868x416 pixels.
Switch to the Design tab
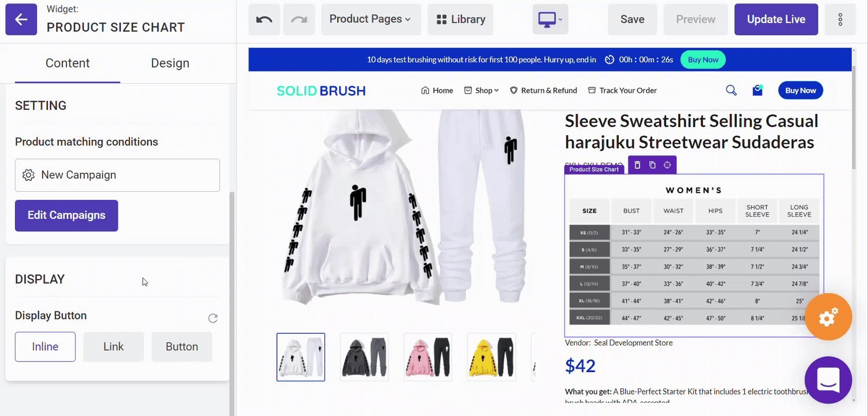pyautogui.click(x=170, y=63)
